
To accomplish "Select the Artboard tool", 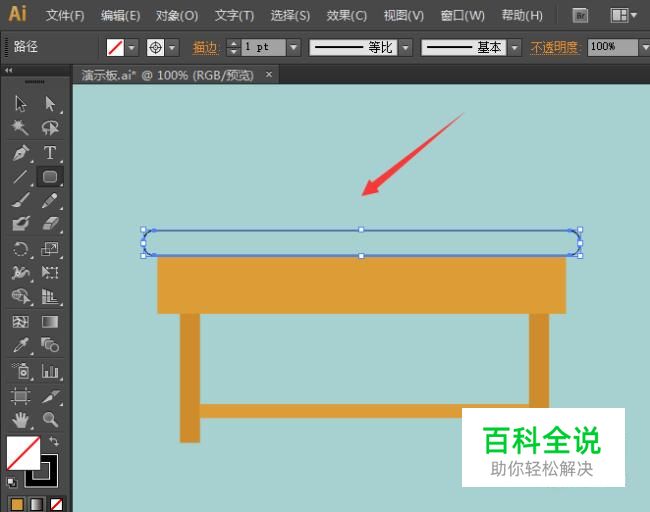I will click(x=20, y=396).
